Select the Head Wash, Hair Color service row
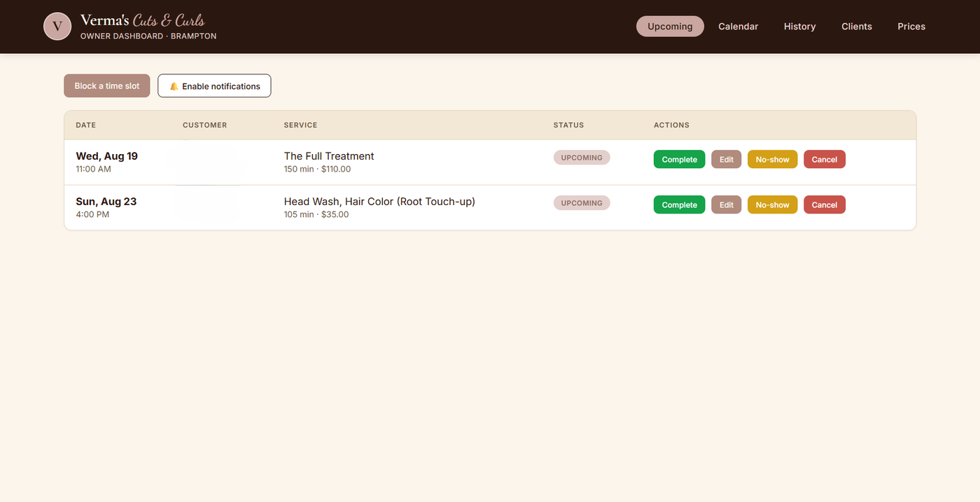 tap(490, 207)
